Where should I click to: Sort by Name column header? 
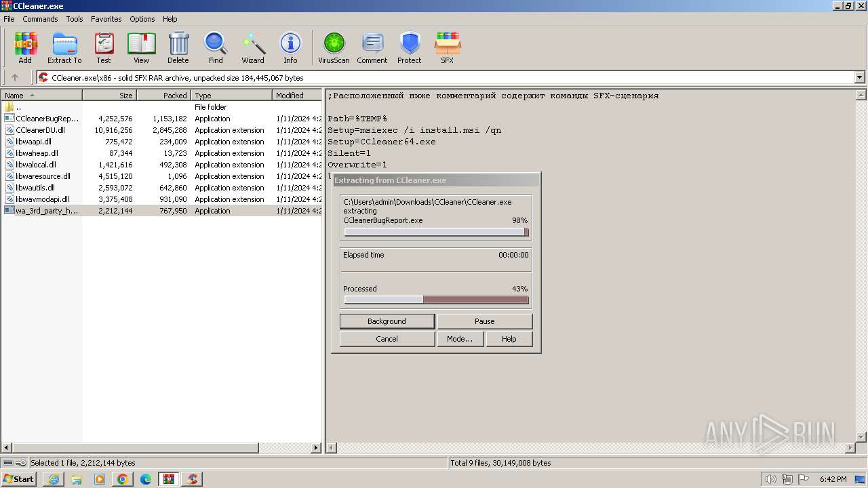[x=41, y=96]
